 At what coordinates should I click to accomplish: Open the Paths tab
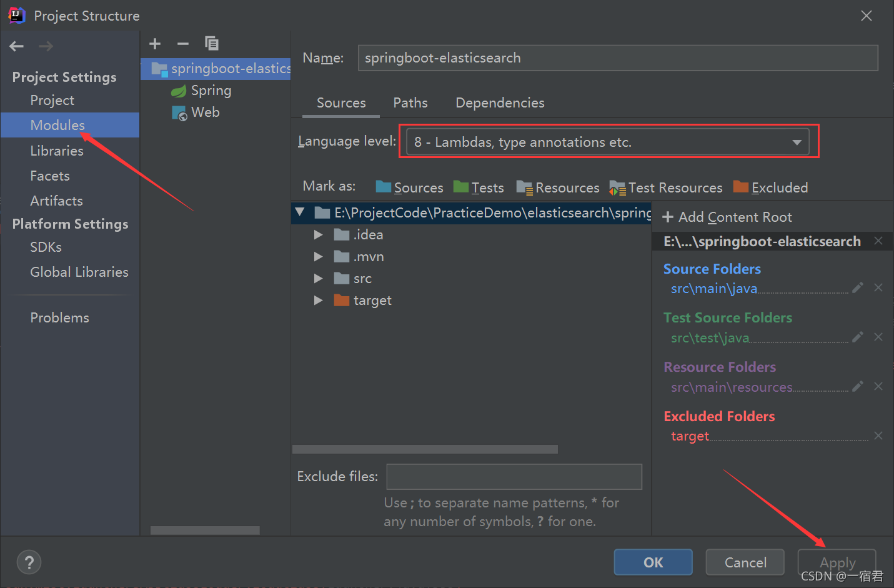coord(410,102)
